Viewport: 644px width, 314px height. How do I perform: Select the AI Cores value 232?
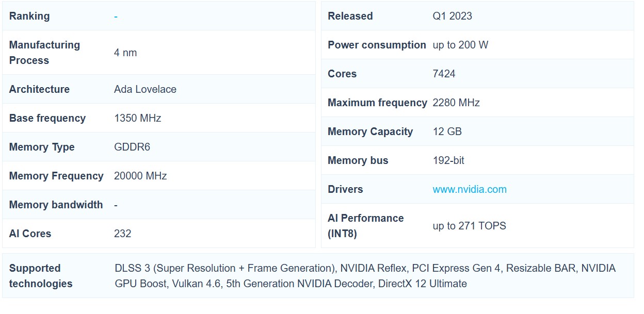click(x=122, y=234)
